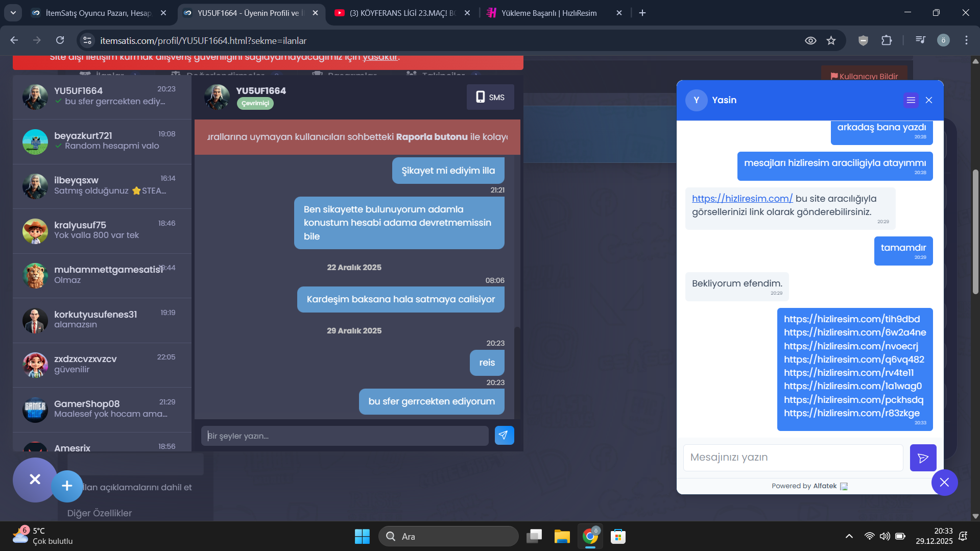Open File Explorer from taskbar

tap(562, 536)
